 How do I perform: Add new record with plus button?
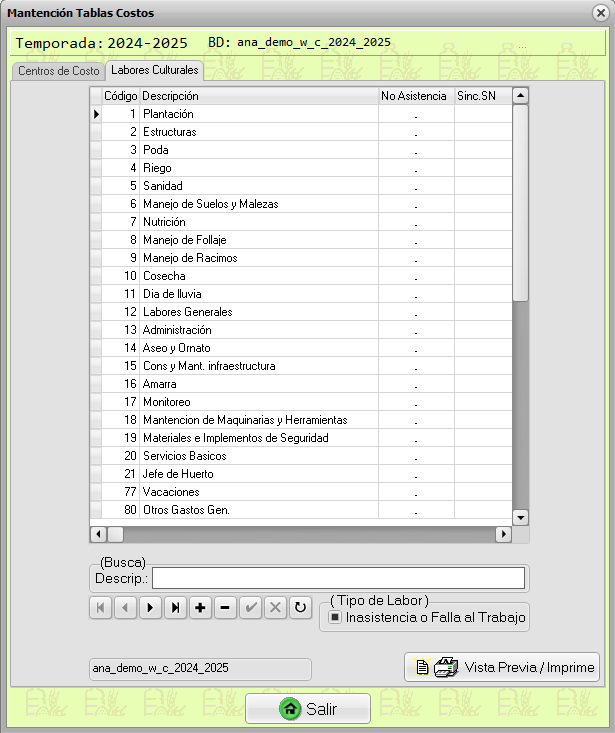tap(200, 608)
